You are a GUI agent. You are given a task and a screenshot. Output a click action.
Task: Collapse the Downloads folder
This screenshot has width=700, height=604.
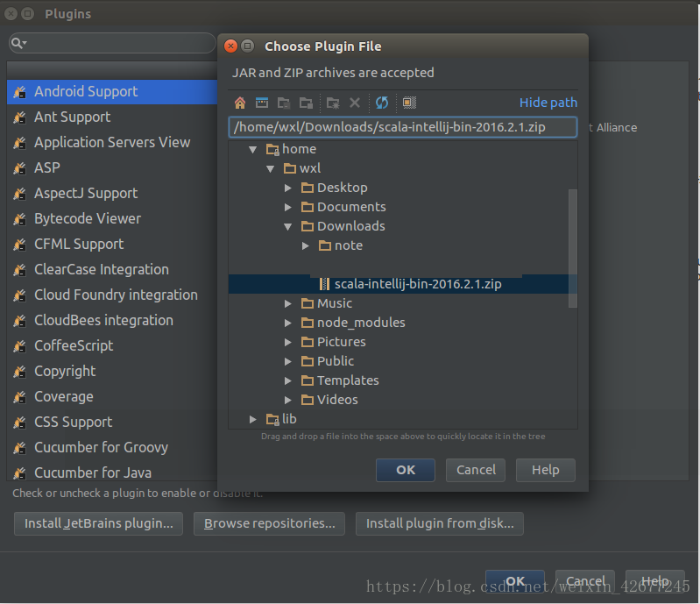point(288,227)
